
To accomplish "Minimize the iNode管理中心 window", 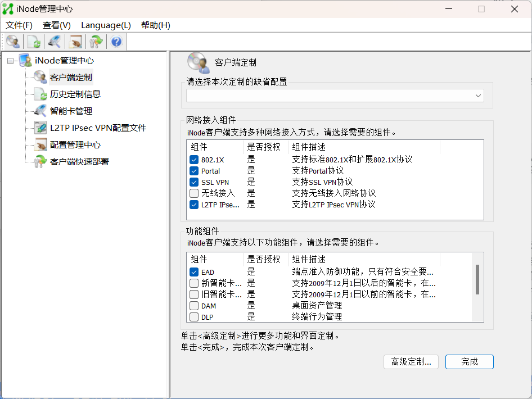I will [x=449, y=9].
